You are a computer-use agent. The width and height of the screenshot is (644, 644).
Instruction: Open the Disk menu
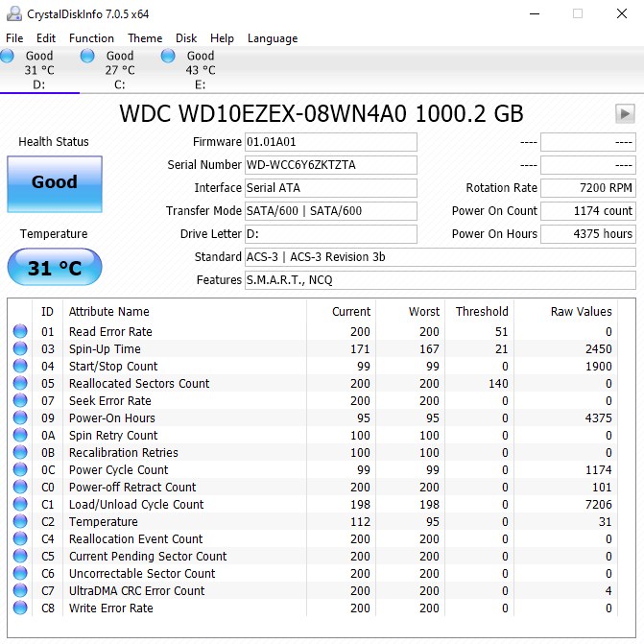(186, 38)
